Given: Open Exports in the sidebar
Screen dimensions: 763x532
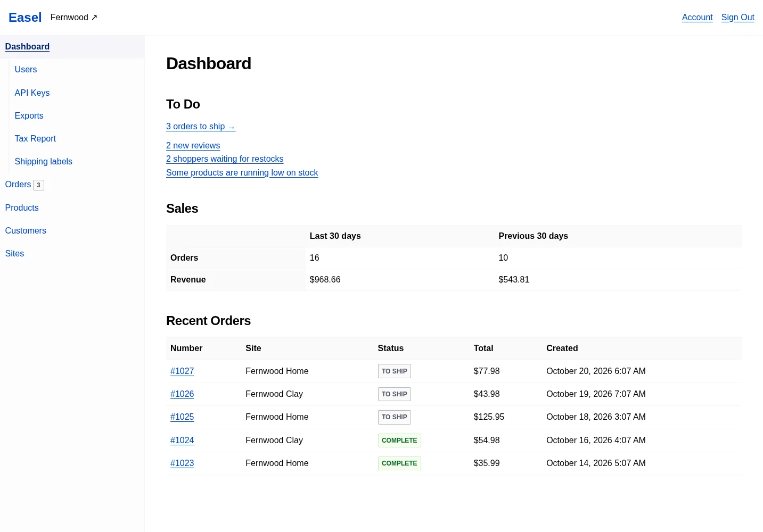Looking at the screenshot, I should [x=29, y=116].
